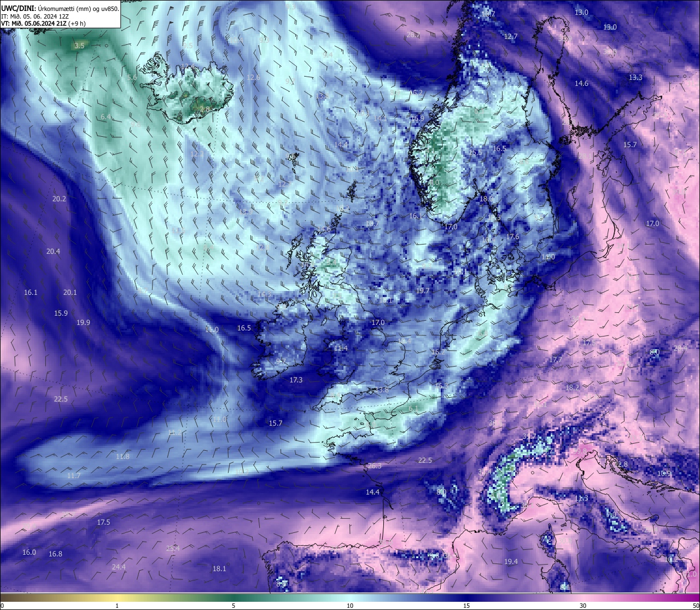This screenshot has width=700, height=610.
Task: Click the 14.6 value over Finland
Action: coord(581,84)
